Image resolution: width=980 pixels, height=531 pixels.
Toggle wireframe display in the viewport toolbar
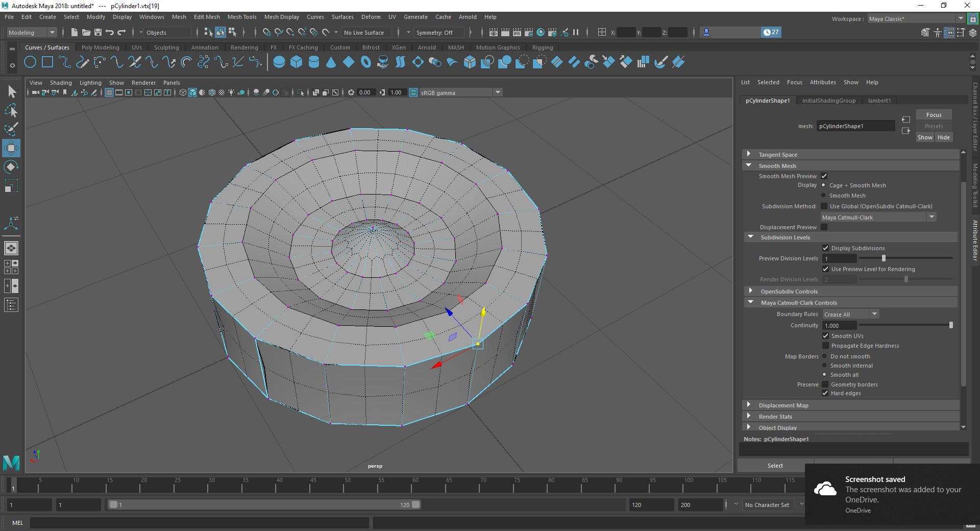coord(183,92)
